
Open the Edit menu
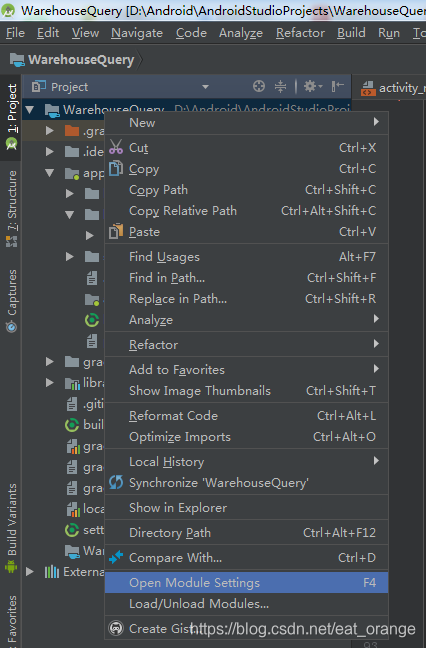click(48, 33)
